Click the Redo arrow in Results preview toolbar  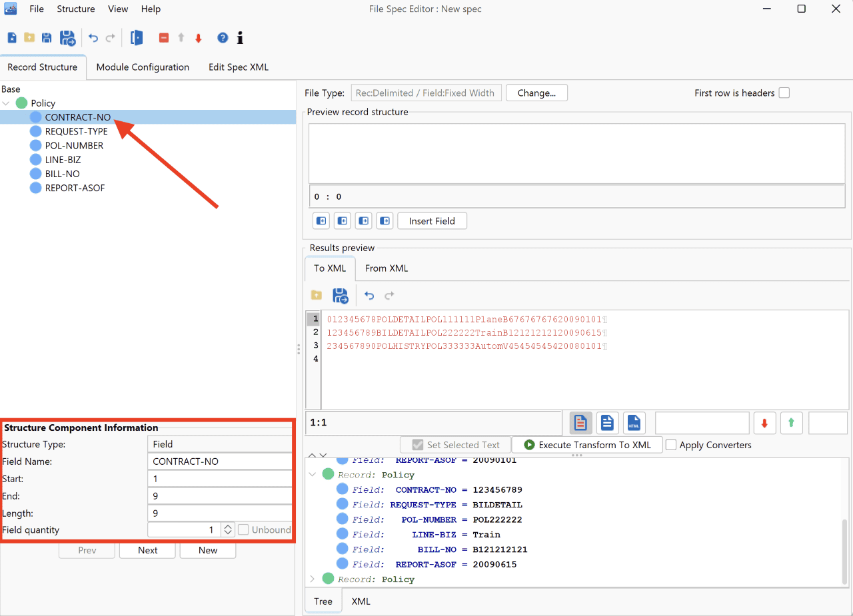[389, 295]
